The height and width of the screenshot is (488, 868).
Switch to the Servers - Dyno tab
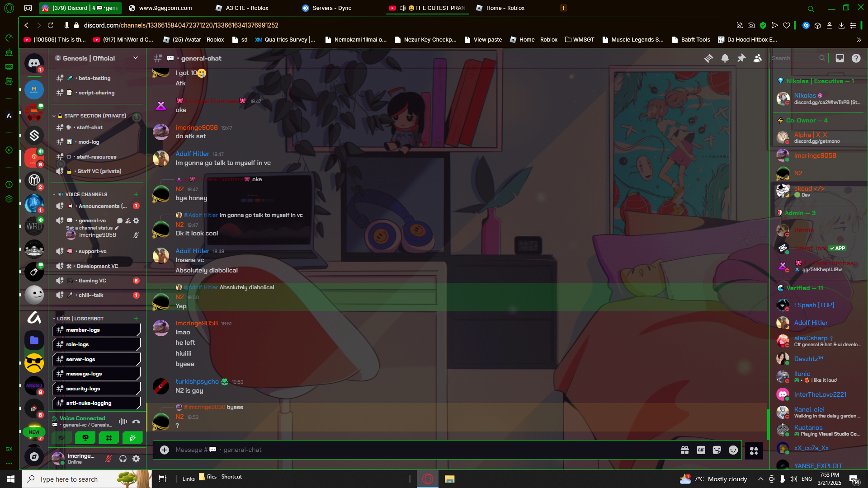click(x=332, y=8)
